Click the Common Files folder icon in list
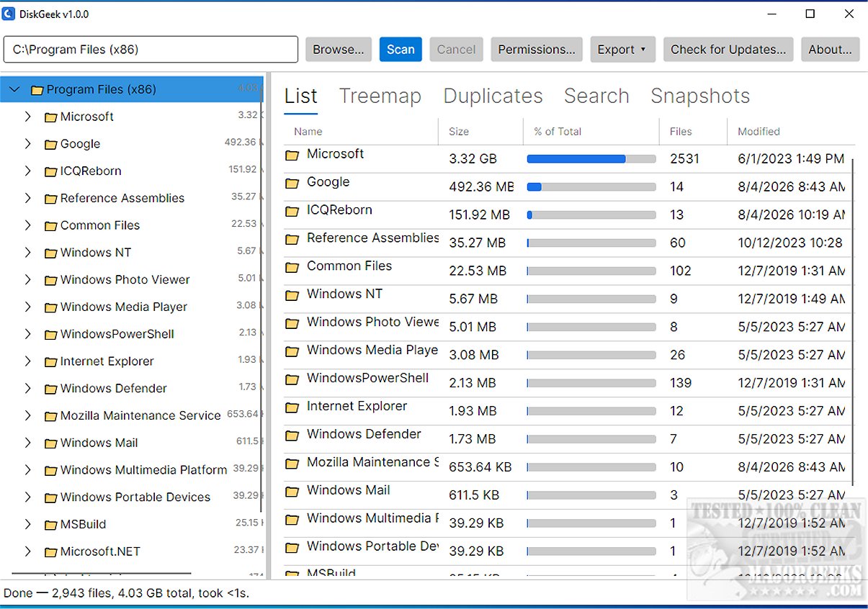This screenshot has height=609, width=868. [x=292, y=268]
